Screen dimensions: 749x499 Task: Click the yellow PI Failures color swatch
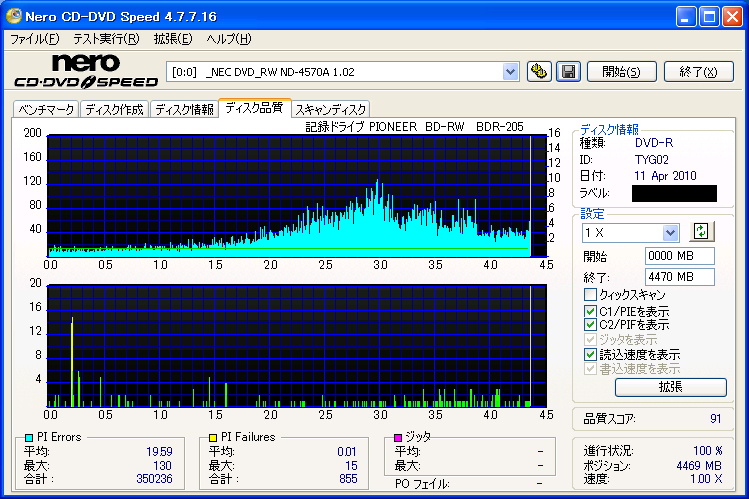[x=213, y=437]
